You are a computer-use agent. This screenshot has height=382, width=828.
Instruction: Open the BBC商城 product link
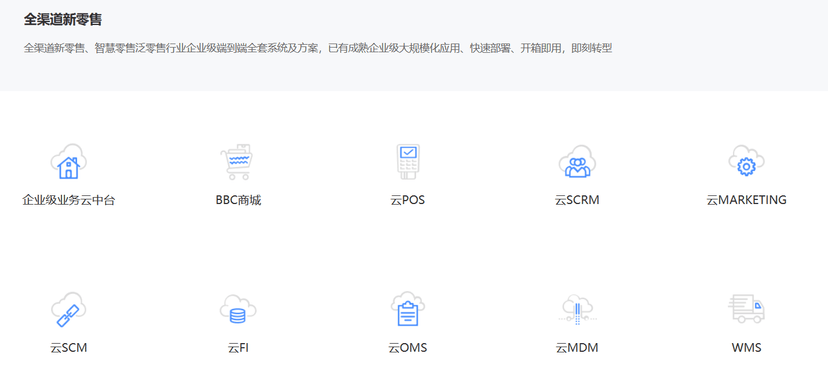pos(238,200)
